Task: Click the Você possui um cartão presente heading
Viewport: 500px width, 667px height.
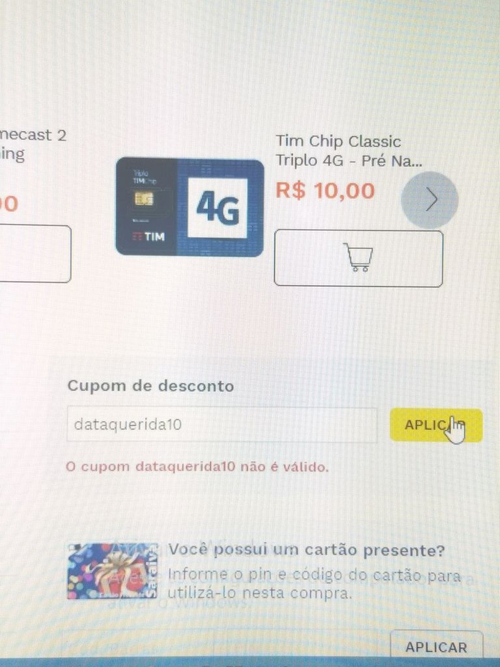Action: pos(306,550)
